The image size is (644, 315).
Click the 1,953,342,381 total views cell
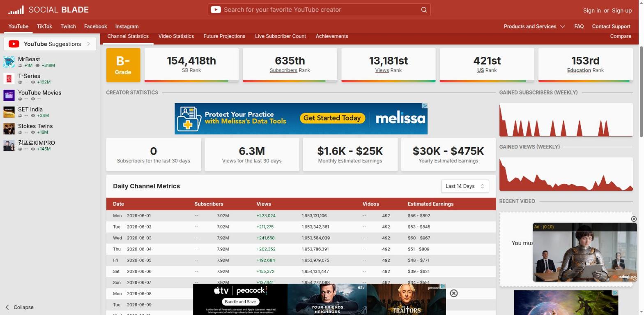(315, 227)
